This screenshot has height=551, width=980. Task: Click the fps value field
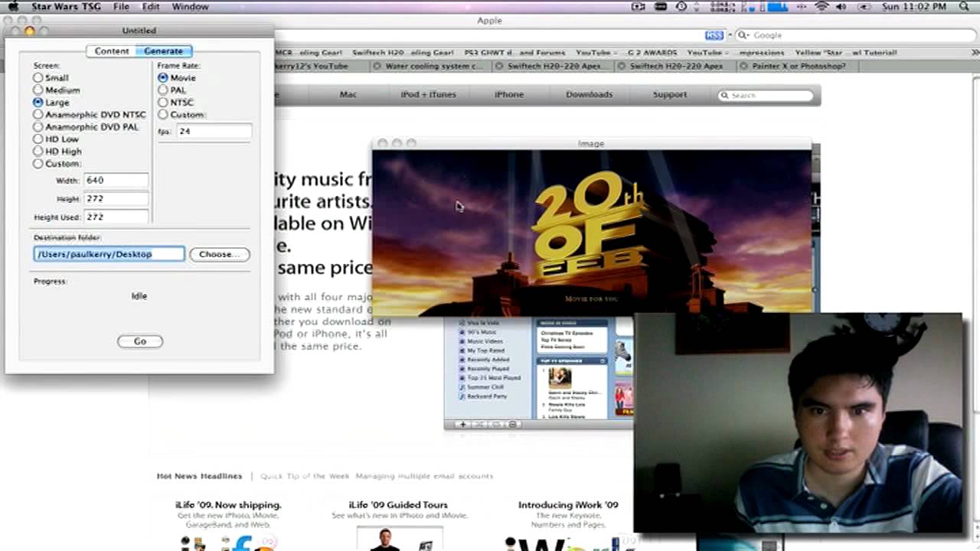[214, 131]
